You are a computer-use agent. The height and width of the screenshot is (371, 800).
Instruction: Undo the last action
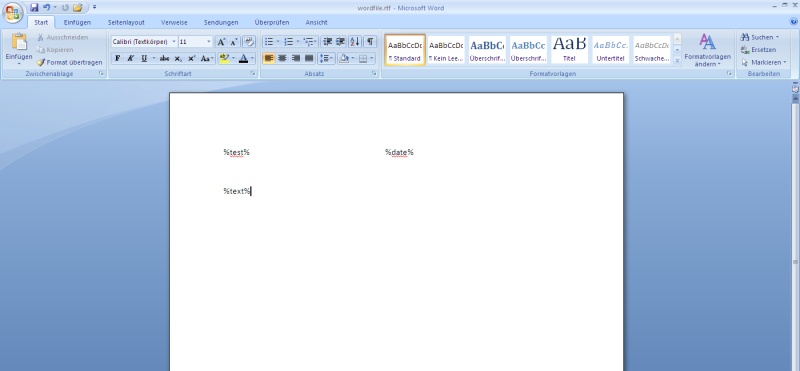(x=46, y=8)
